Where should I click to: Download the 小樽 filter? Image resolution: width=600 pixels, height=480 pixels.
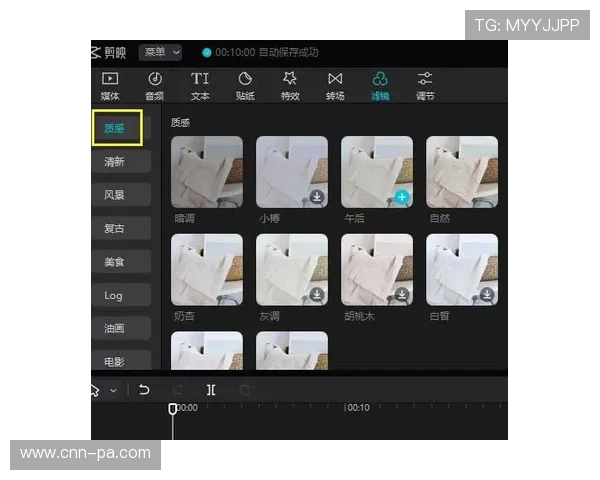(317, 197)
